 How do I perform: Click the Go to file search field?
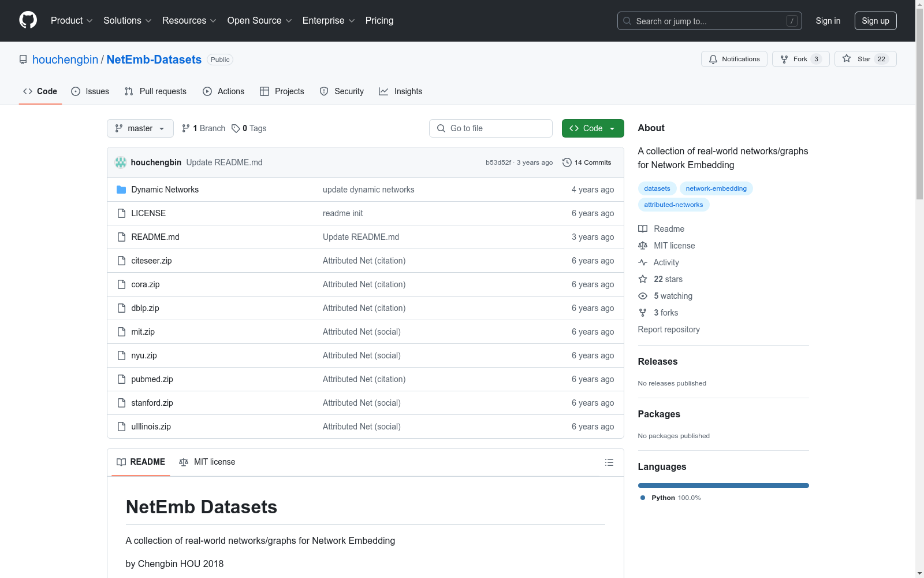[x=491, y=128]
